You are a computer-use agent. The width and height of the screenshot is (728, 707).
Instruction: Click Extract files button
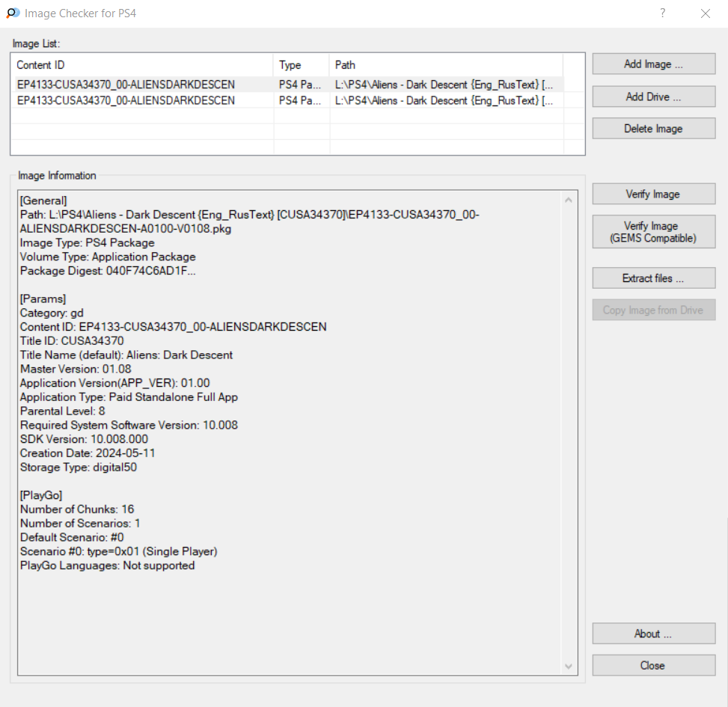pos(653,278)
